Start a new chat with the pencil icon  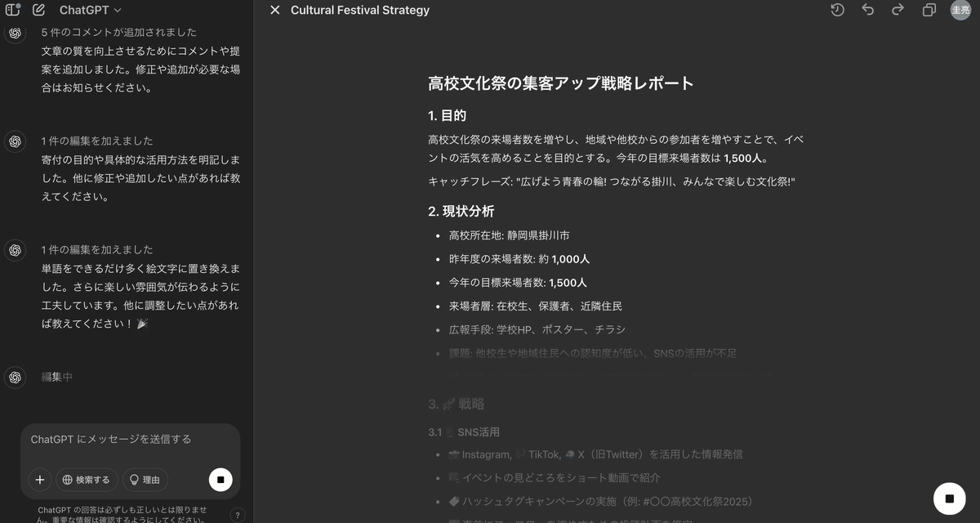point(38,10)
